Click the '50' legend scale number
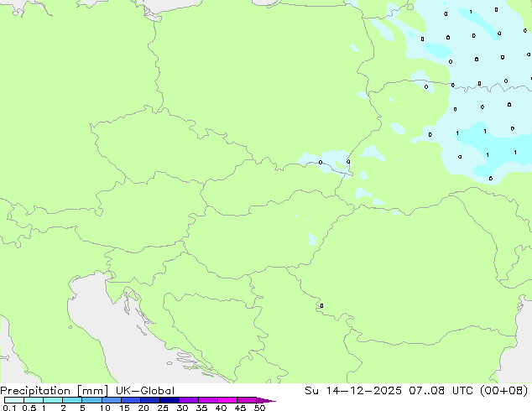 259,408
